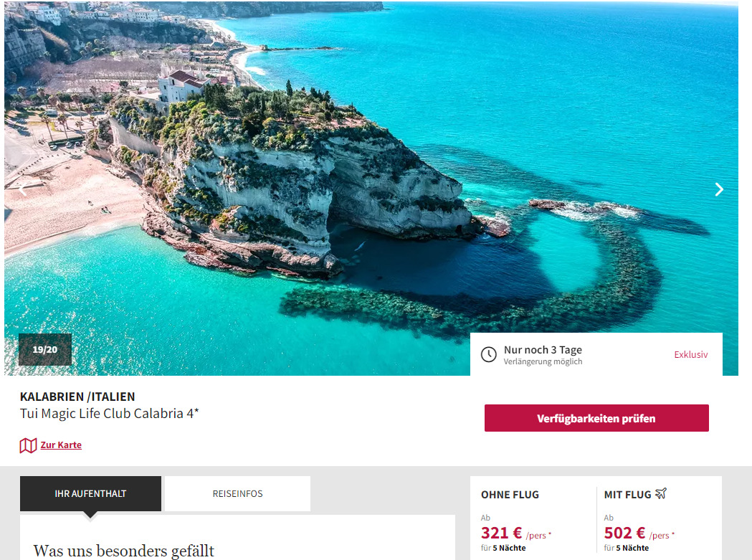Select the IHR AUFENTHALT tab

[x=90, y=493]
